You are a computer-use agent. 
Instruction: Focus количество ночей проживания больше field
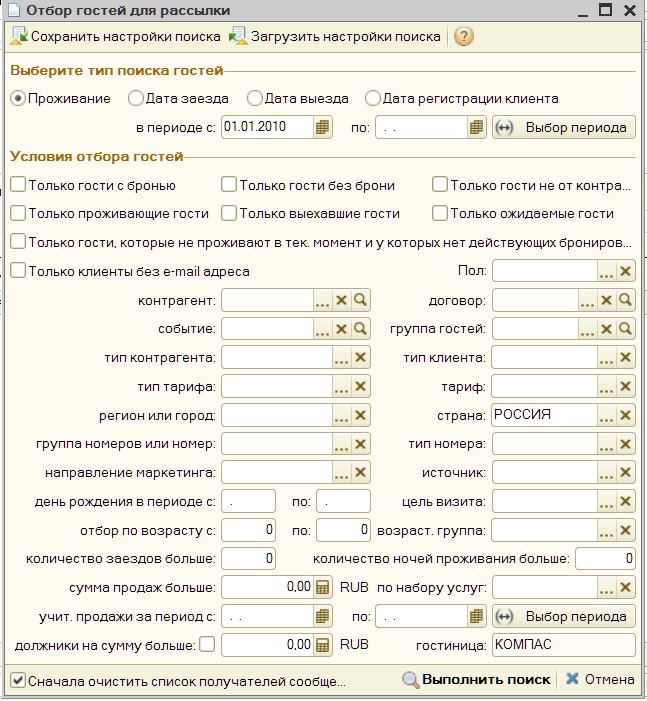point(605,558)
